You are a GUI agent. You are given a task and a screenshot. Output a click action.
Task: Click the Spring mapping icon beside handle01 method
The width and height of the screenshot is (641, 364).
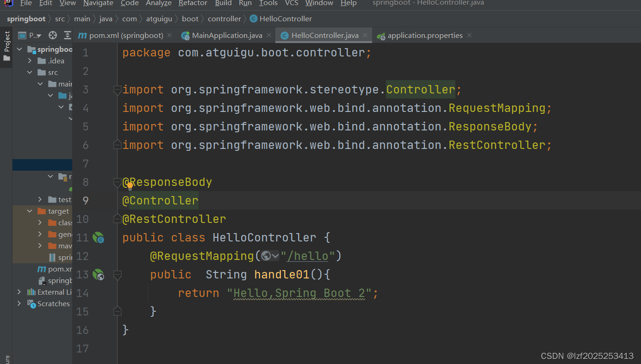click(x=99, y=274)
